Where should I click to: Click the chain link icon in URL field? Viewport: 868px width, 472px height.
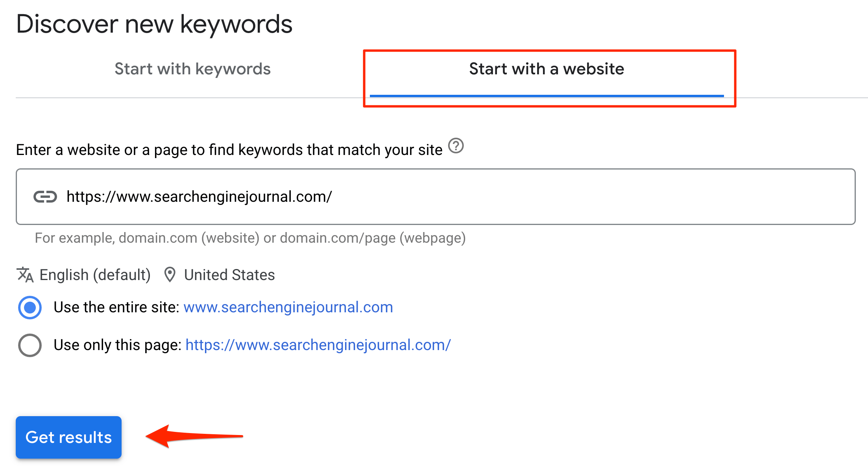pyautogui.click(x=45, y=197)
